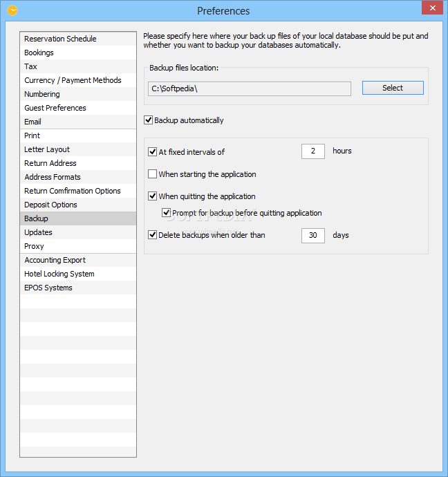The image size is (448, 477).
Task: Click the days input field showing 30
Action: click(x=313, y=236)
